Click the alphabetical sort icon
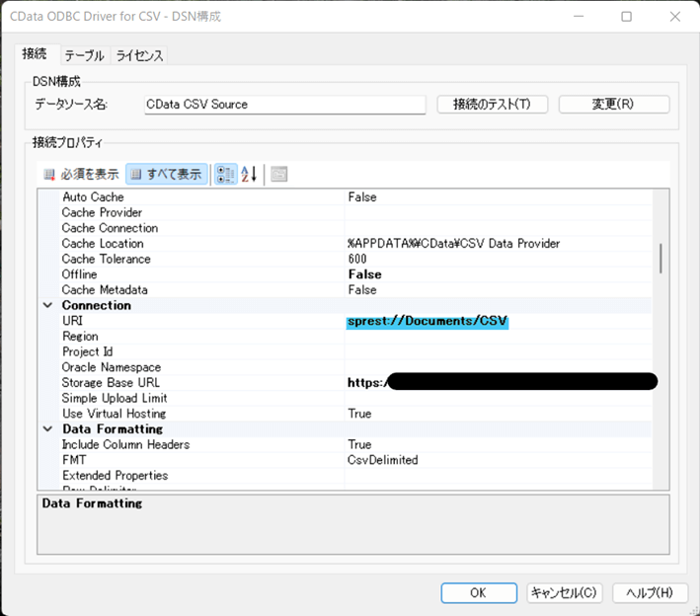This screenshot has height=616, width=700. point(249,175)
